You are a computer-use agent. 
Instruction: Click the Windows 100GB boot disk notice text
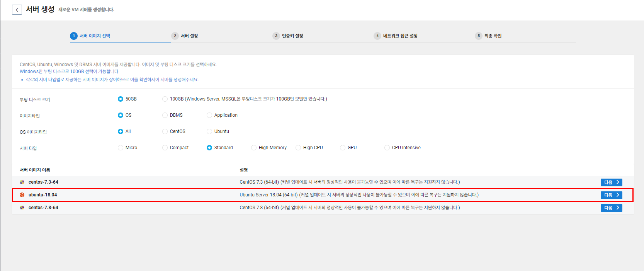click(70, 72)
